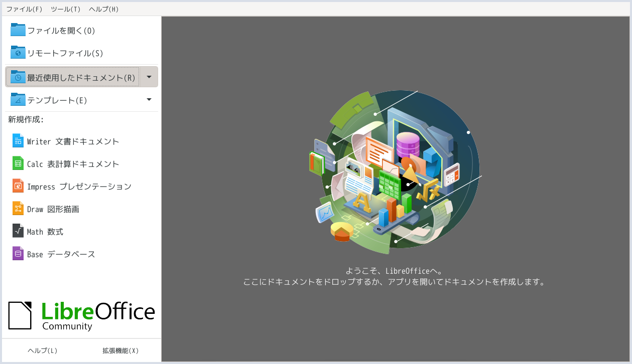Click the Base database icon
Image resolution: width=632 pixels, height=364 pixels.
pyautogui.click(x=18, y=254)
